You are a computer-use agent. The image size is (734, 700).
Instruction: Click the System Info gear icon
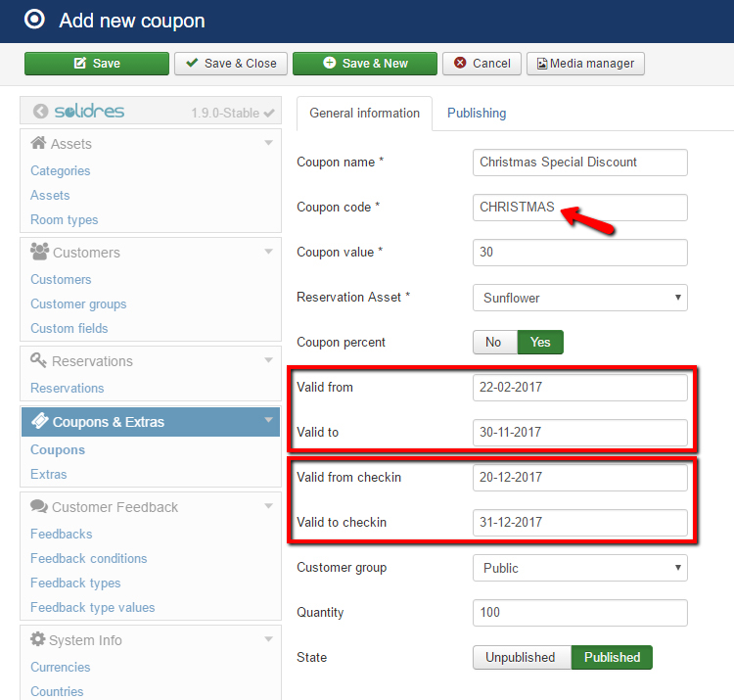37,639
